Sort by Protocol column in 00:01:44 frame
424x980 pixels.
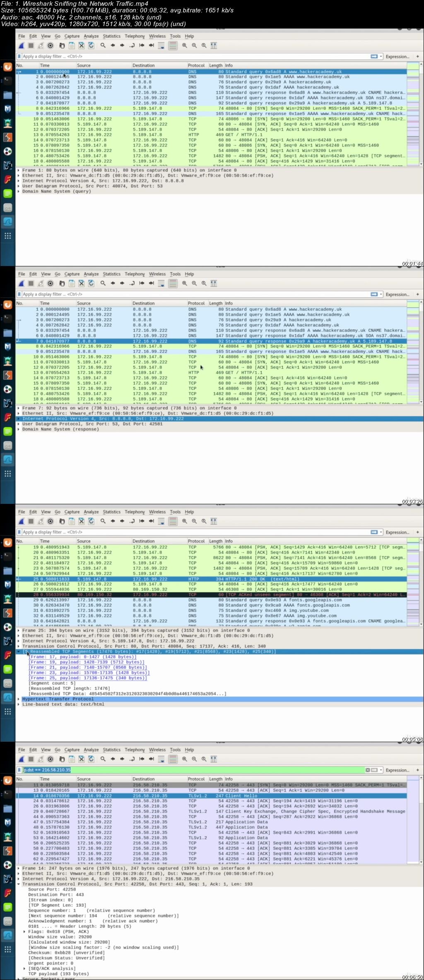coord(196,65)
